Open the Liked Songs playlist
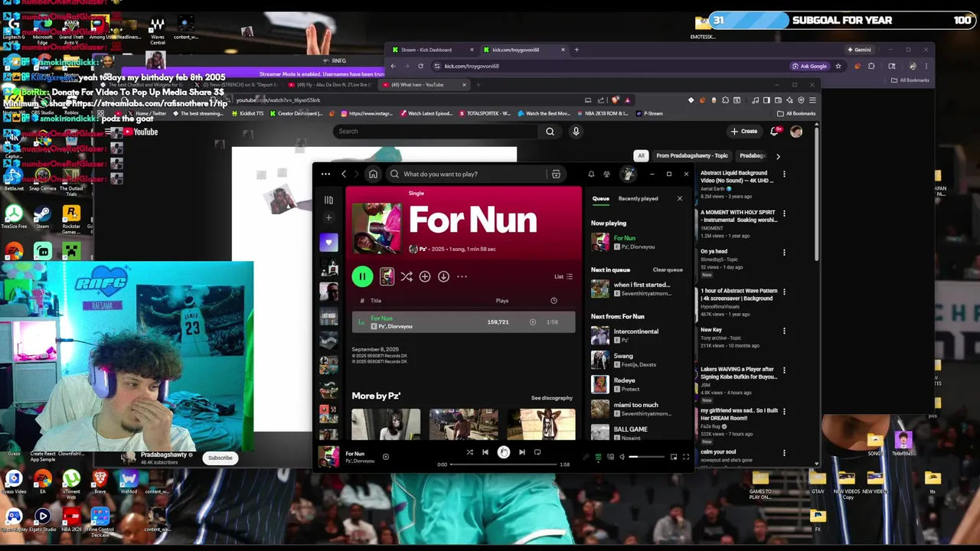 coord(328,242)
